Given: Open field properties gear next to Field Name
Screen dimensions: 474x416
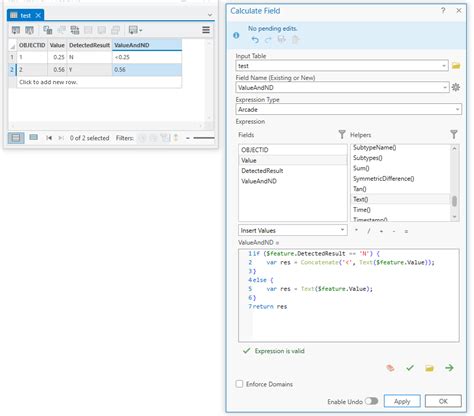Looking at the screenshot, I should point(456,87).
